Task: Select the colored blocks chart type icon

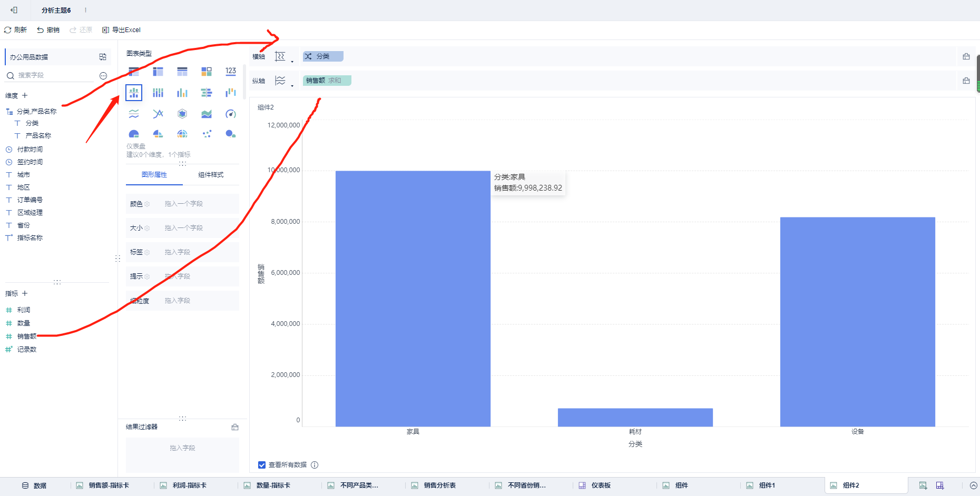Action: [207, 71]
